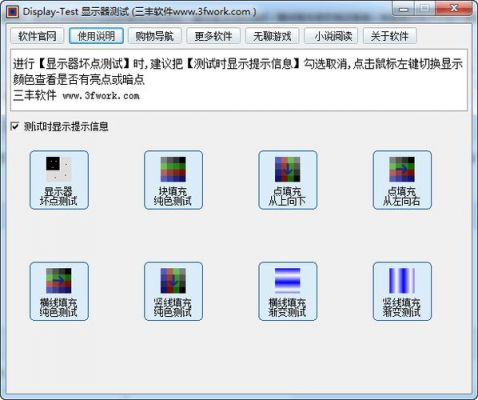Viewport: 478px width, 400px height.
Task: Click the Display-Test app icon in the title bar
Action: point(13,12)
